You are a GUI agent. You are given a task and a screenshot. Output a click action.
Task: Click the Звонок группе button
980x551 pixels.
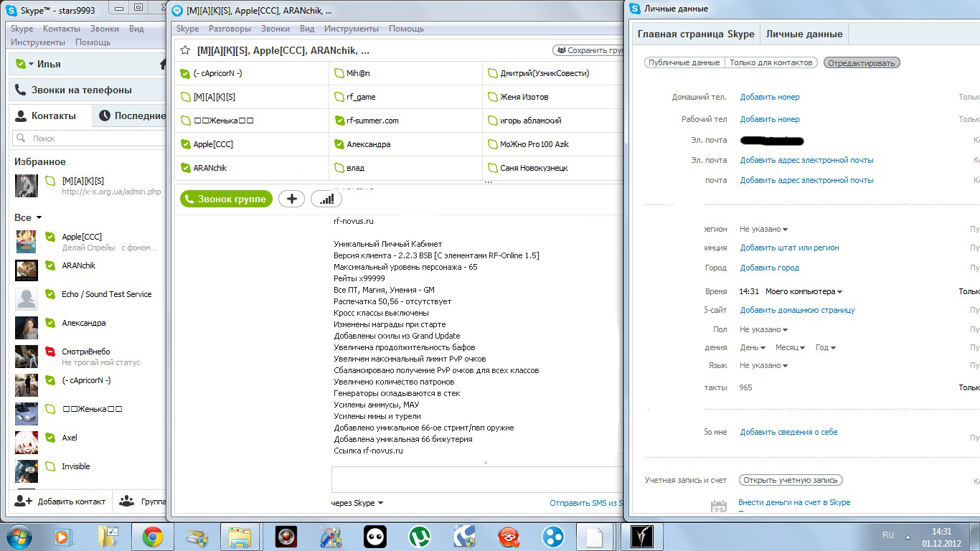click(226, 199)
